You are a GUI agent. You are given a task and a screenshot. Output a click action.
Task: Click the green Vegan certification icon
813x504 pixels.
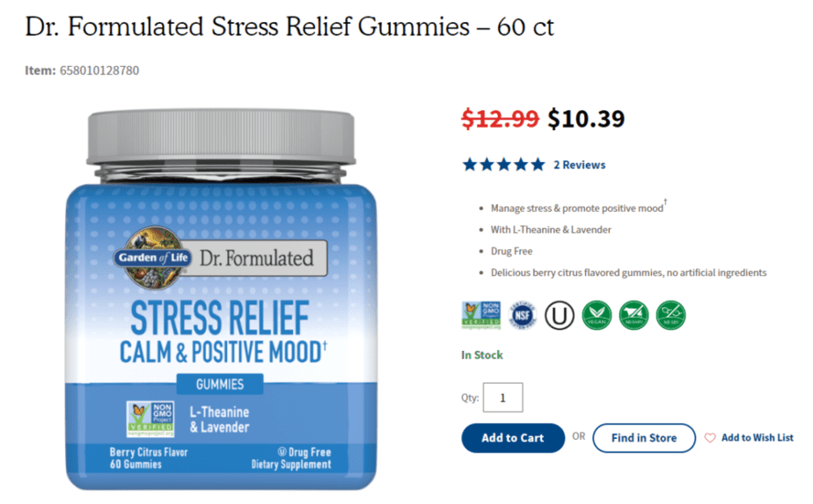tap(597, 315)
